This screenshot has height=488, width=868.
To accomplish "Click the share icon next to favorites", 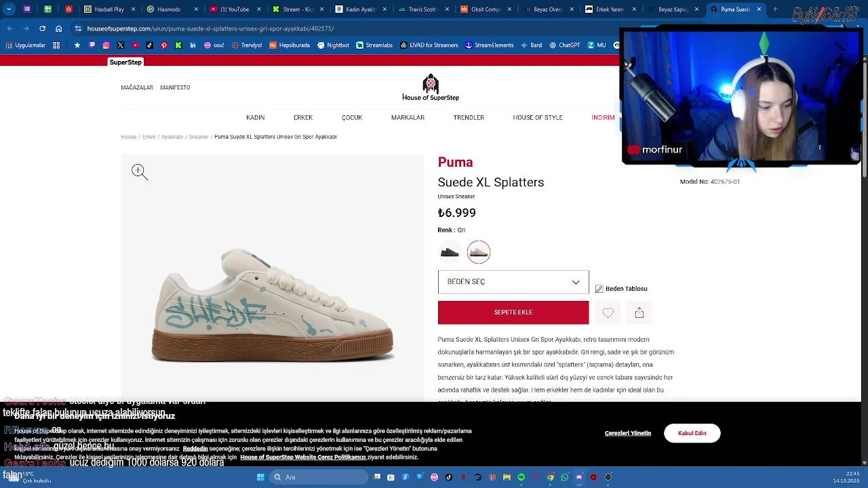I will pyautogui.click(x=639, y=312).
